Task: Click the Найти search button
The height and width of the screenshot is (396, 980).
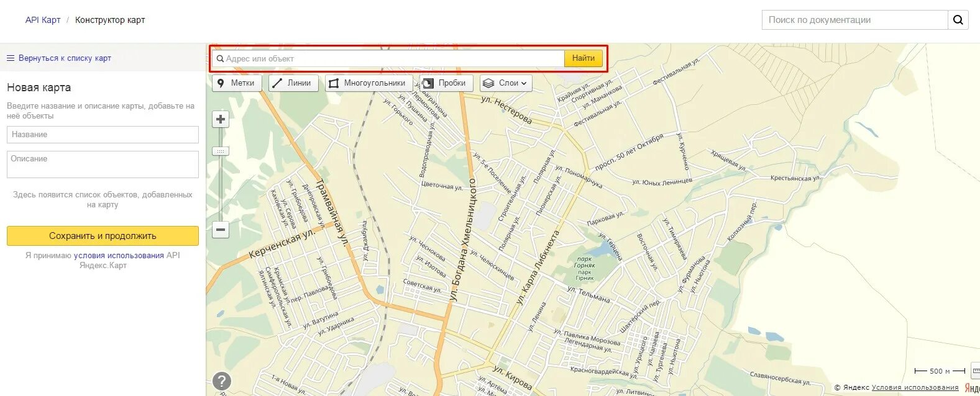Action: tap(584, 58)
